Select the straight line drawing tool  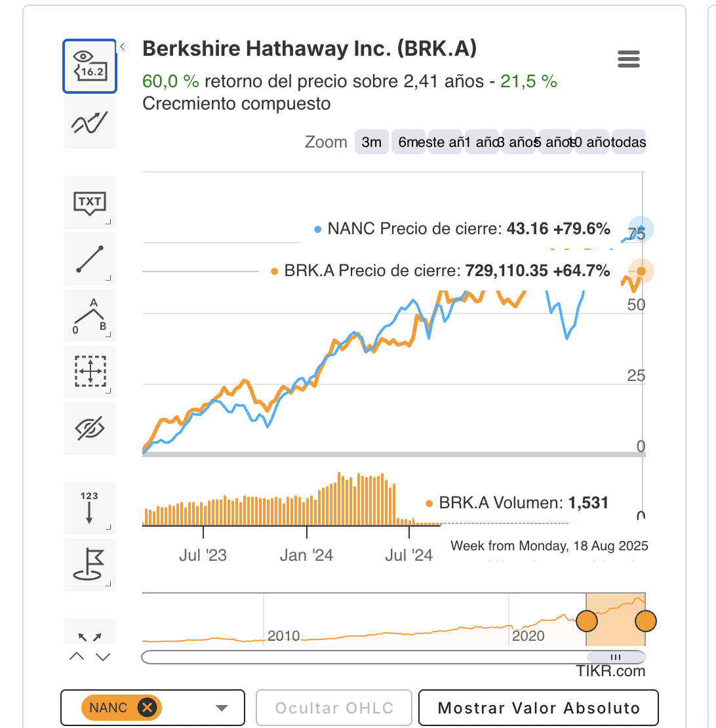pos(90,259)
